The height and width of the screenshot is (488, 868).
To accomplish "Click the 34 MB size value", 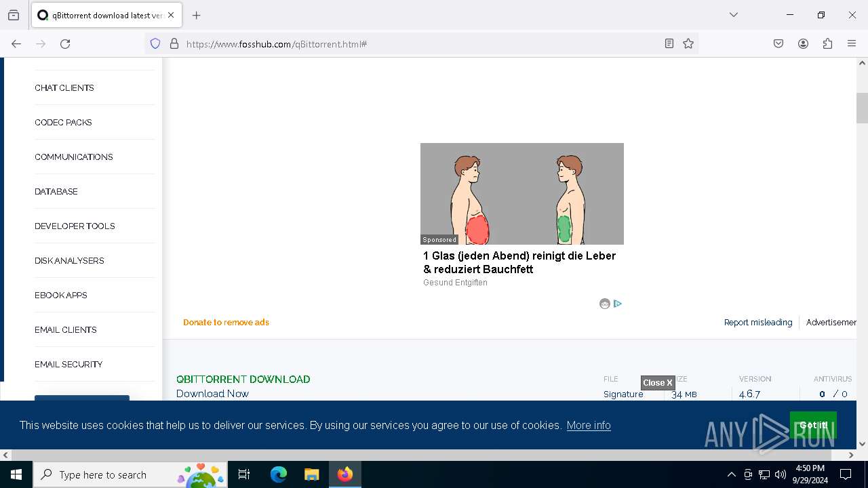I will pyautogui.click(x=684, y=394).
